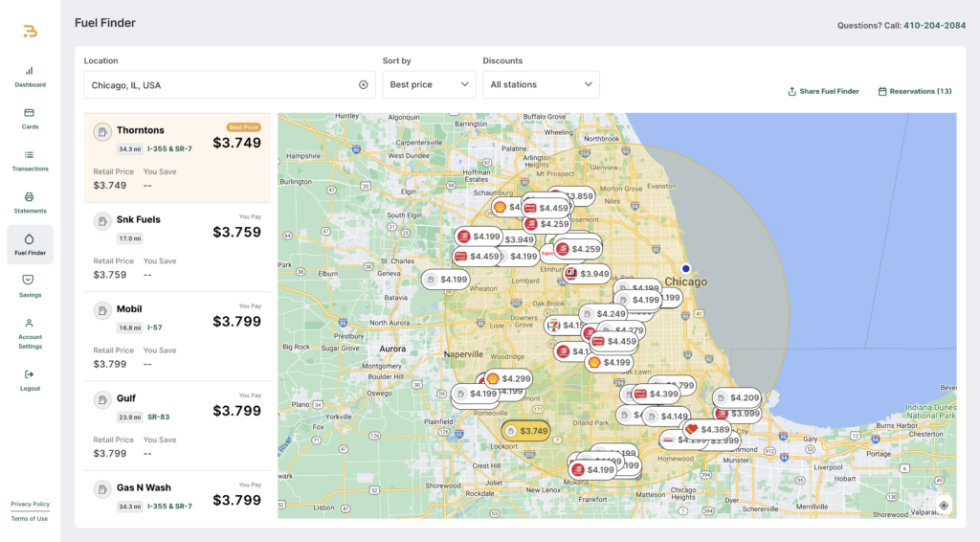Select Fuel Finder in the sidebar

pos(30,244)
